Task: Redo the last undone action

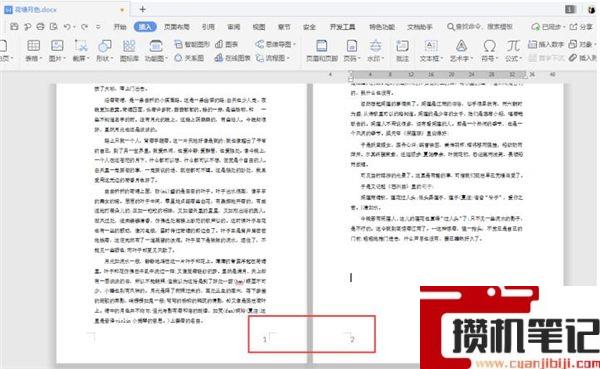Action: click(84, 27)
